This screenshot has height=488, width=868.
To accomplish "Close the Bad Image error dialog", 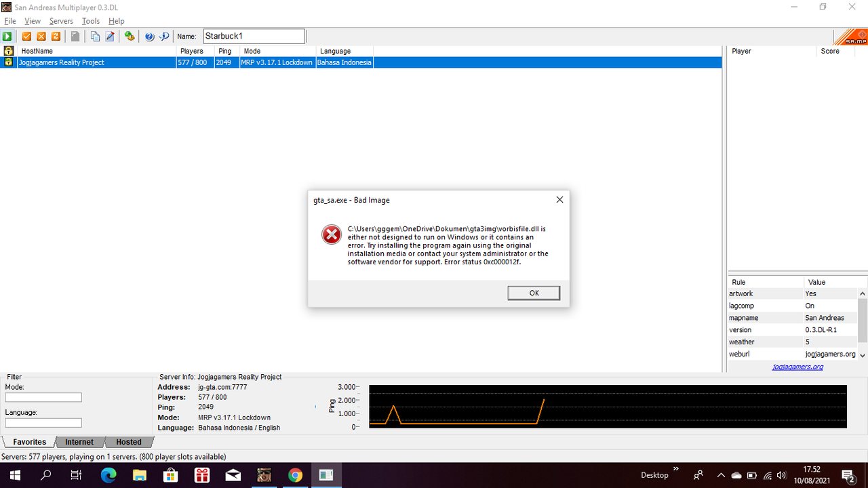I will point(559,200).
